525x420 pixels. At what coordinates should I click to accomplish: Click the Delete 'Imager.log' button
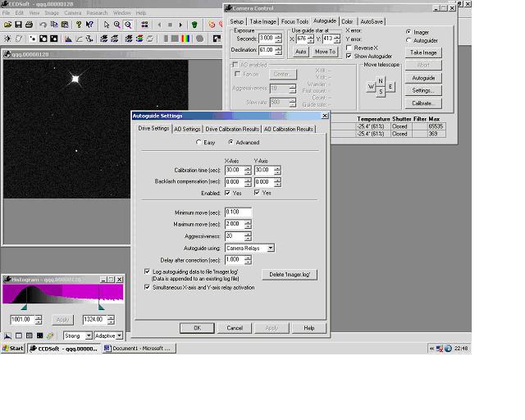point(290,275)
